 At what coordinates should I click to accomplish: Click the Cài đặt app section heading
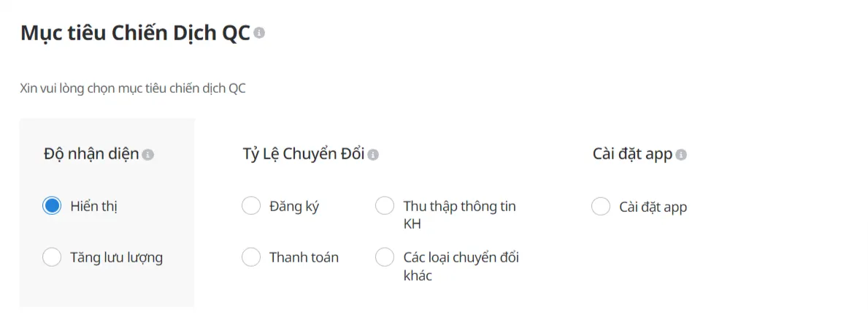632,155
